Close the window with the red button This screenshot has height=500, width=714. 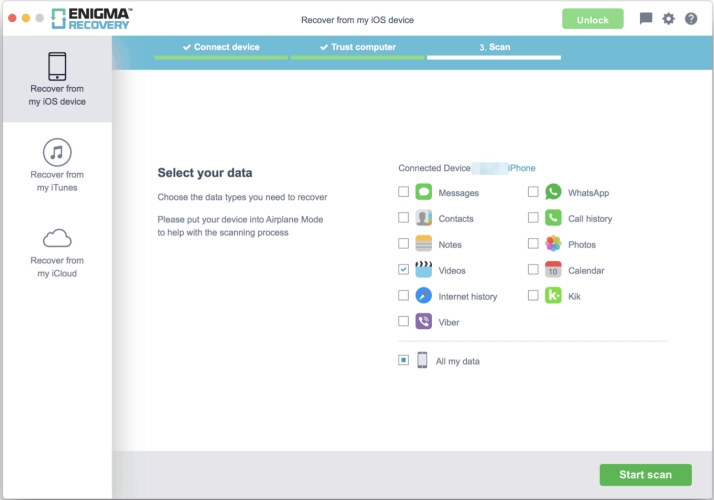(12, 18)
